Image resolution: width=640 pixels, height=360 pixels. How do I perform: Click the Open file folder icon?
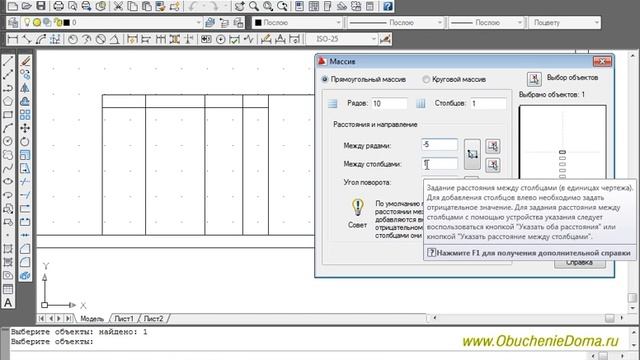(27, 6)
